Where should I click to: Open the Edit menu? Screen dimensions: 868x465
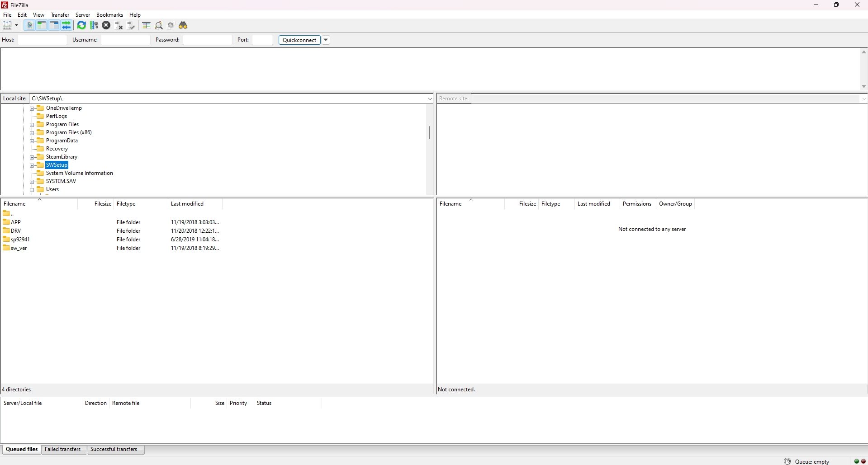pyautogui.click(x=22, y=15)
